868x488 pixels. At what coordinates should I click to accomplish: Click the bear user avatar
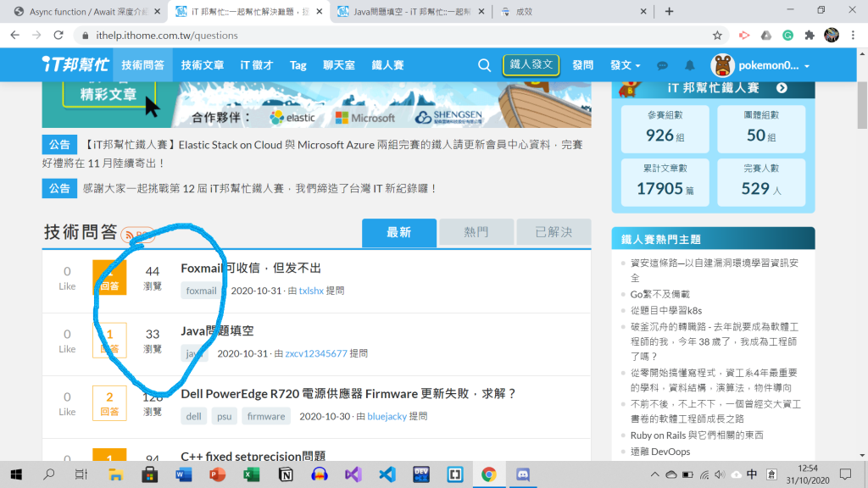(x=722, y=65)
